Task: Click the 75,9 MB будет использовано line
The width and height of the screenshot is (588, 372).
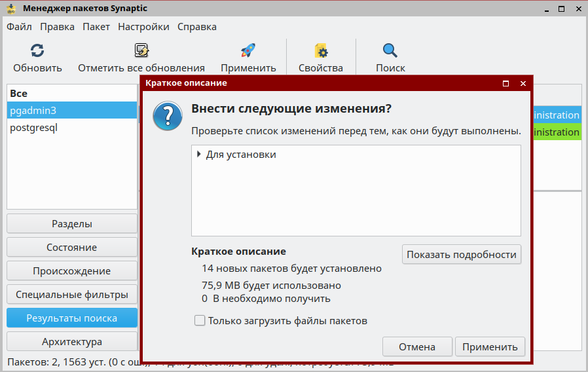Action: point(271,286)
